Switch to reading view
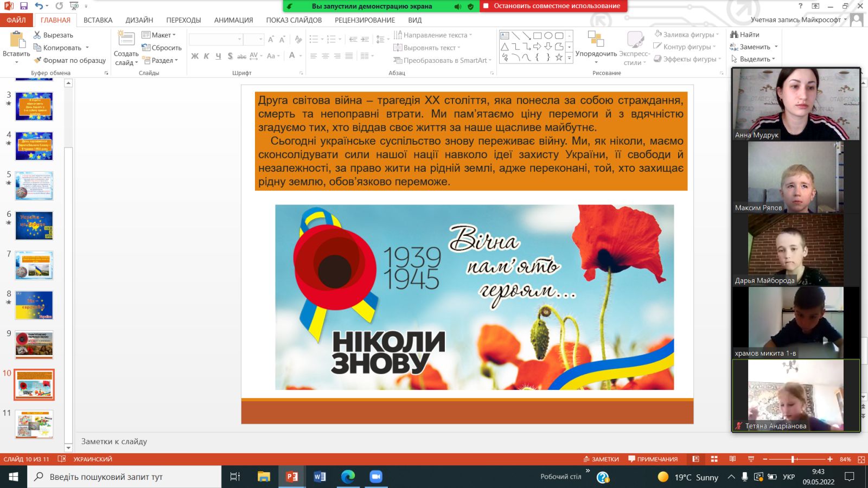Screen dimensions: 868x488 [732, 459]
